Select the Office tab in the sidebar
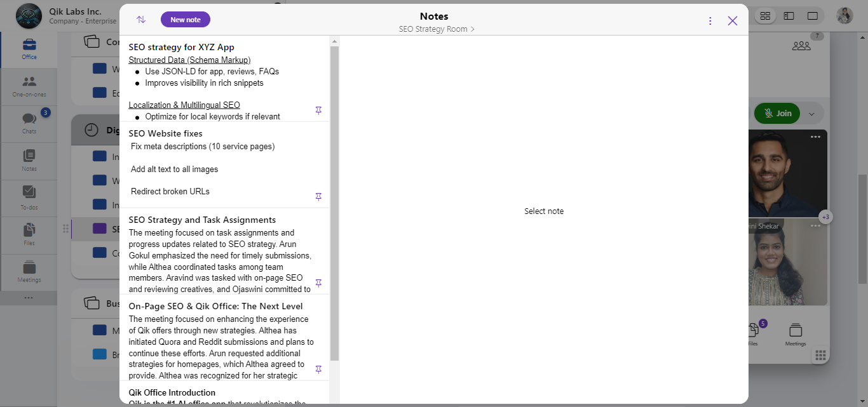The height and width of the screenshot is (407, 868). pyautogui.click(x=29, y=49)
